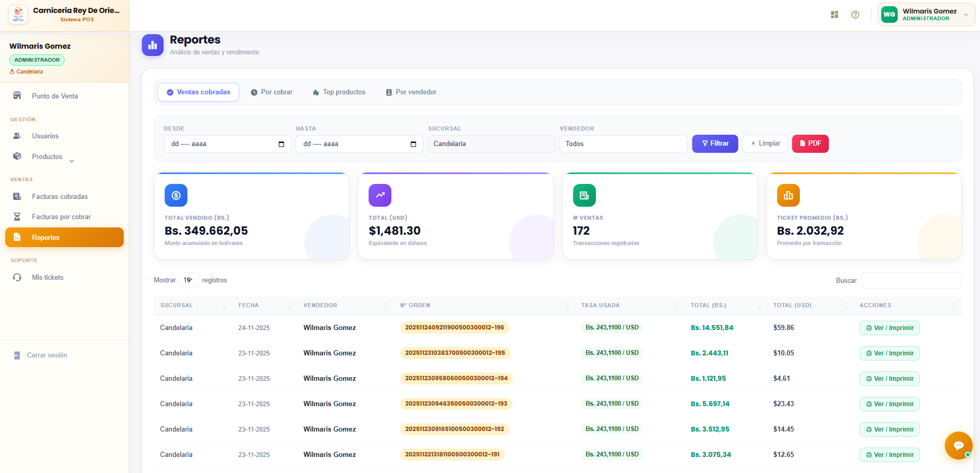Screen dimensions: 980x473
Task: Switch to the Por vendedor tab
Action: [x=411, y=92]
